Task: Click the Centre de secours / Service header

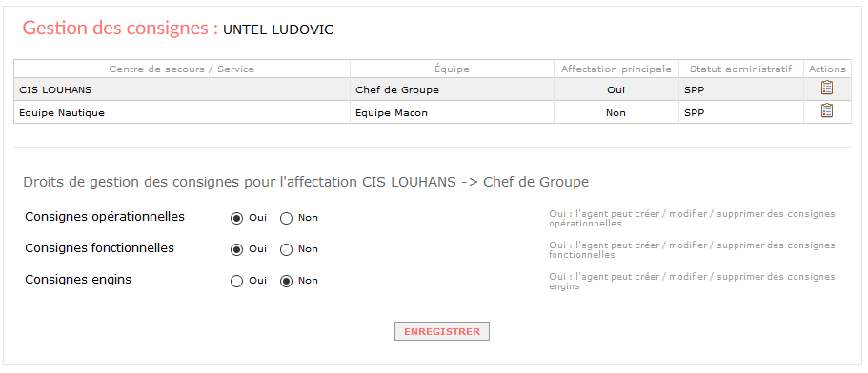Action: click(x=182, y=69)
